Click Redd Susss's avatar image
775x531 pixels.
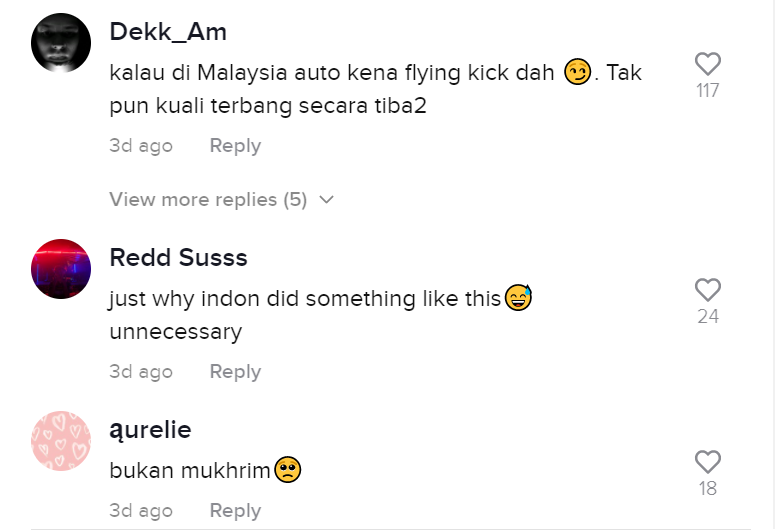tap(62, 269)
